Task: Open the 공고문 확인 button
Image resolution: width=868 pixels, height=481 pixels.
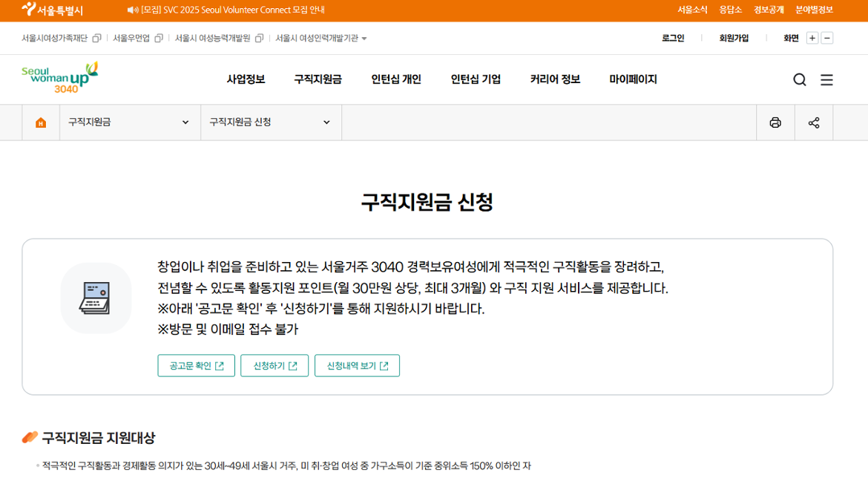Action: pyautogui.click(x=196, y=365)
